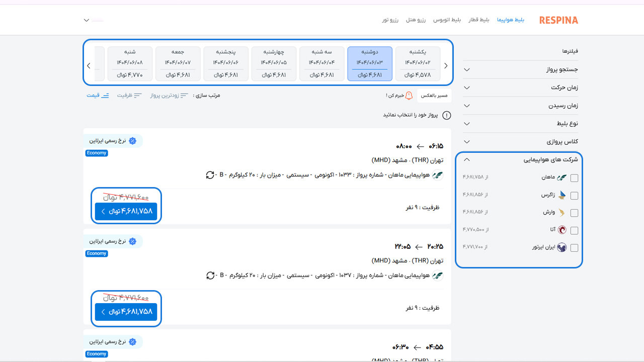The width and height of the screenshot is (644, 362).
Task: Click the آتا airline logo in the filter
Action: tap(562, 230)
